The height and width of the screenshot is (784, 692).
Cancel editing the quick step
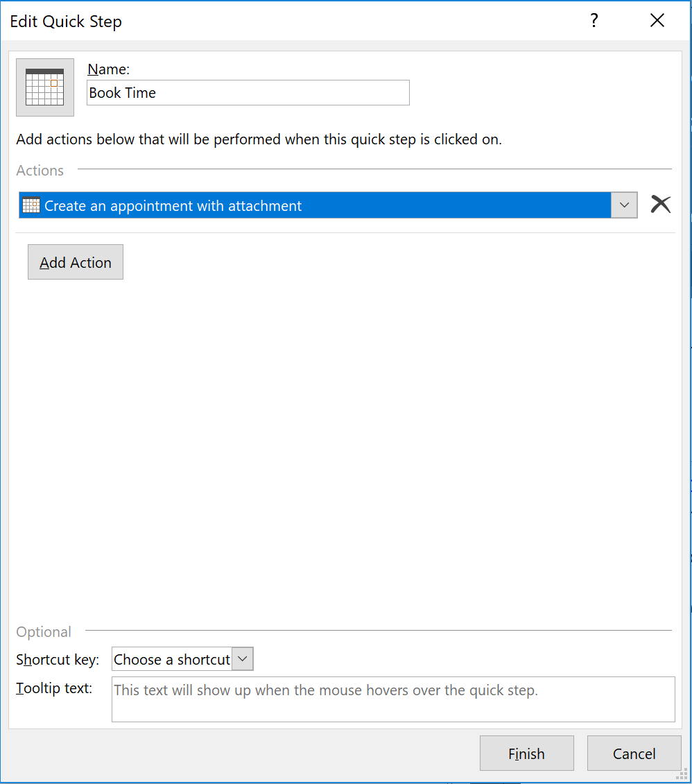[x=634, y=753]
